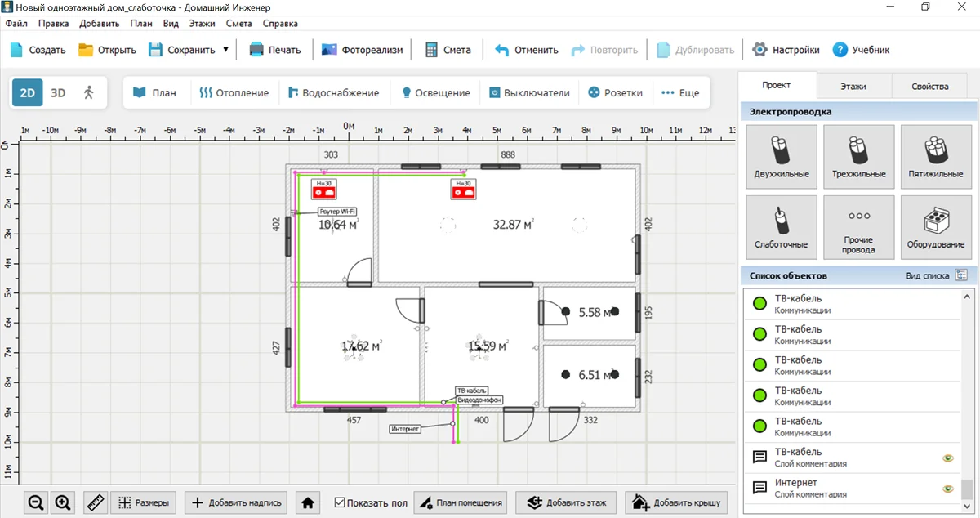The width and height of the screenshot is (980, 518).
Task: Click the home view reset icon
Action: tap(308, 503)
